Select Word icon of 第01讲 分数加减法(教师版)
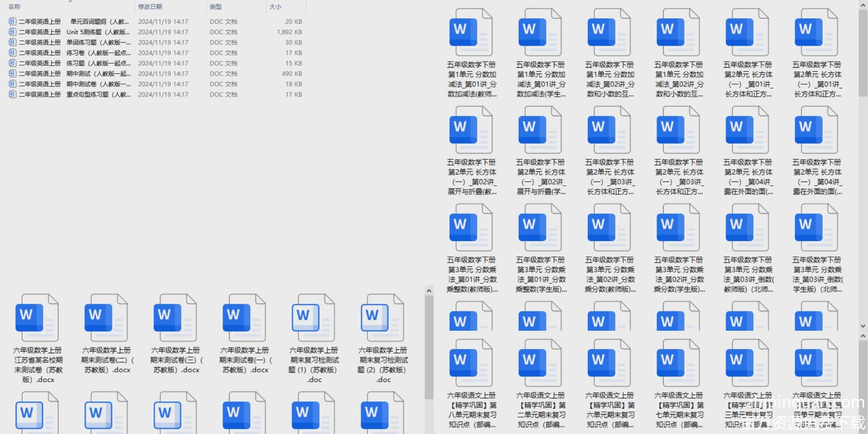868x434 pixels. pyautogui.click(x=471, y=33)
